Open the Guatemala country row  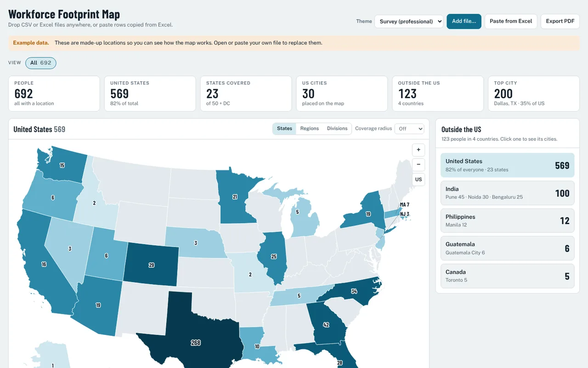pos(508,248)
